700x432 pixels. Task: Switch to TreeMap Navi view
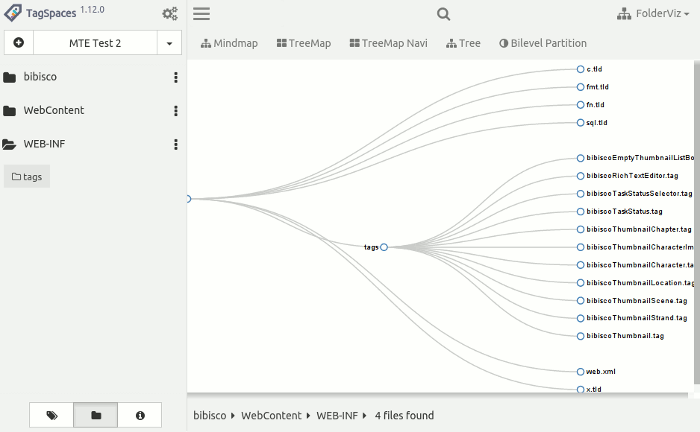tap(388, 43)
